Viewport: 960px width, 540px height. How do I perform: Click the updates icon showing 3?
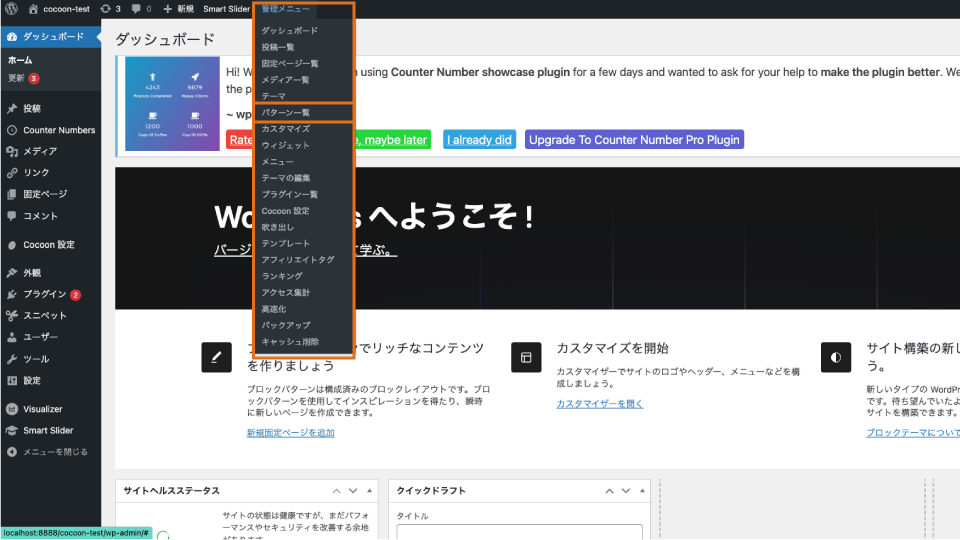[x=105, y=9]
